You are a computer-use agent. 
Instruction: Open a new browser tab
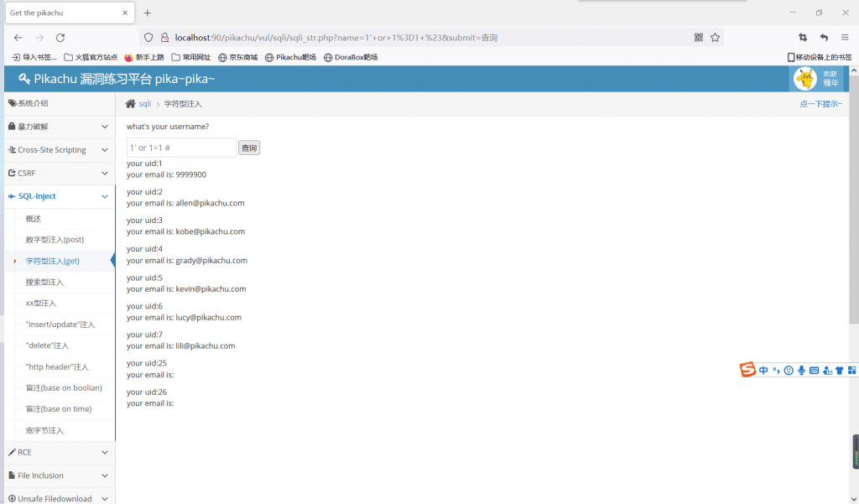[x=148, y=13]
